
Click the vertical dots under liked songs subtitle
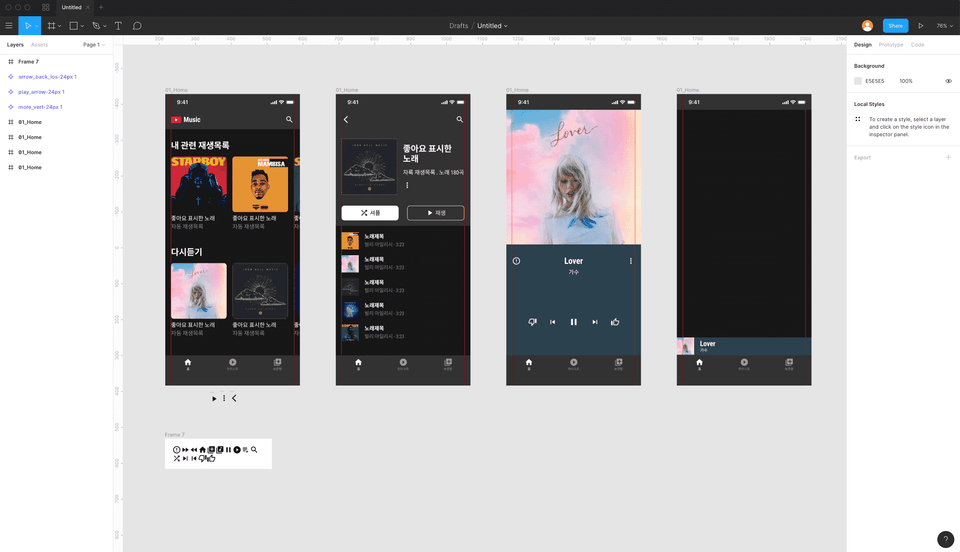[407, 185]
